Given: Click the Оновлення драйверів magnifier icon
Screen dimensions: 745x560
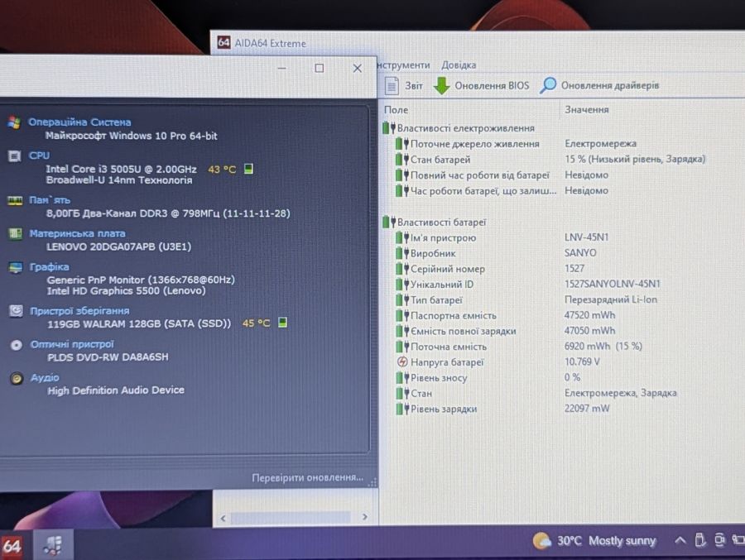Looking at the screenshot, I should pyautogui.click(x=547, y=85).
